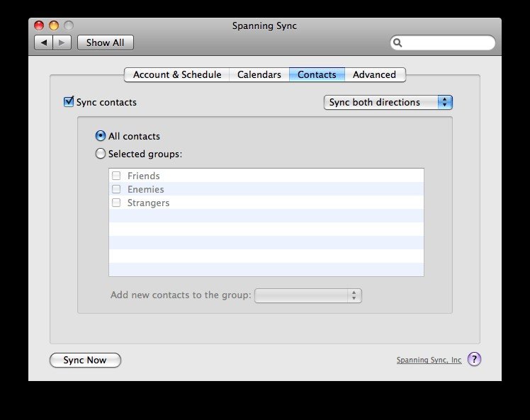Click the magnifier icon in search field

(x=397, y=43)
